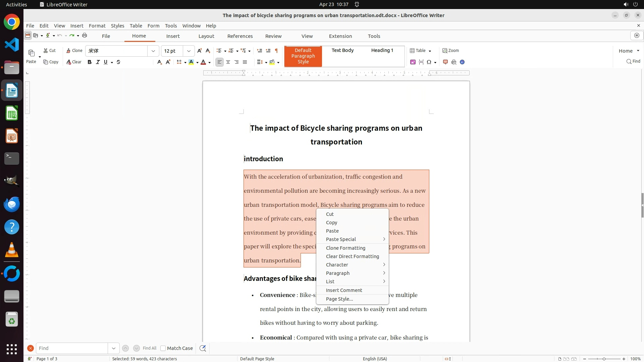
Task: Insert a comment from the toolbar
Action: click(445, 62)
